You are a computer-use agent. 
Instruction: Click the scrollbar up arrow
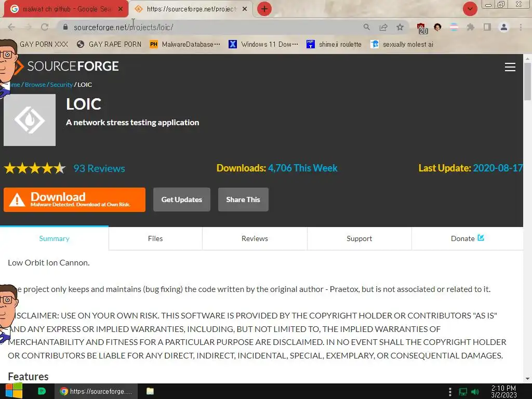527,58
